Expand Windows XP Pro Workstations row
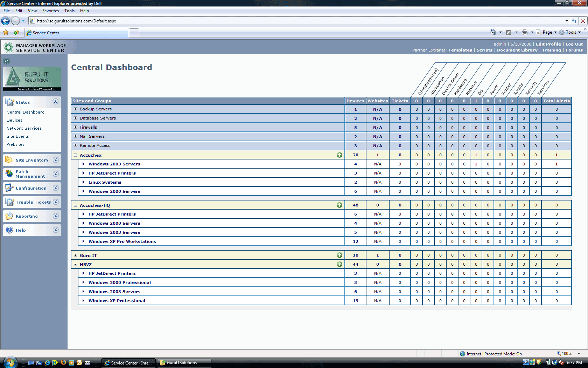 (x=83, y=241)
